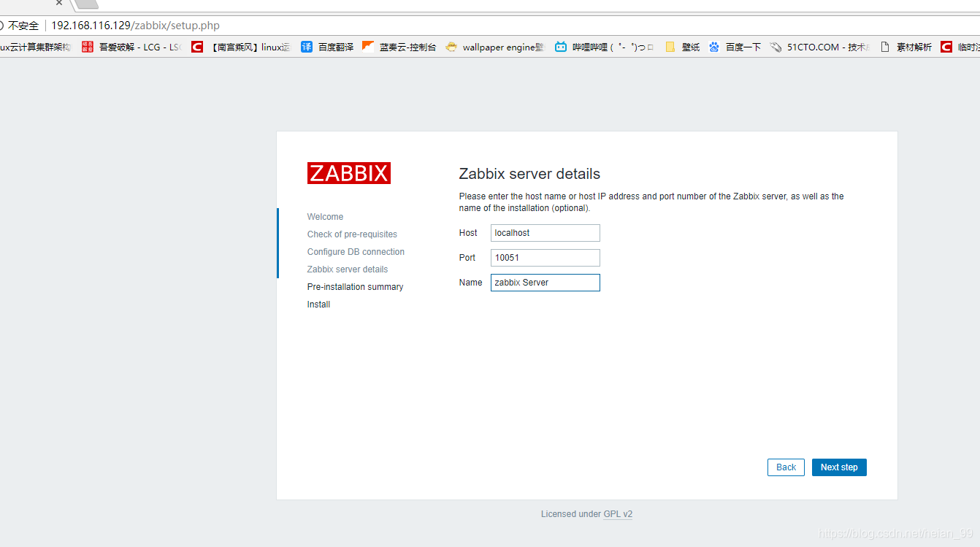980x547 pixels.
Task: Click the Host field label
Action: click(x=468, y=233)
